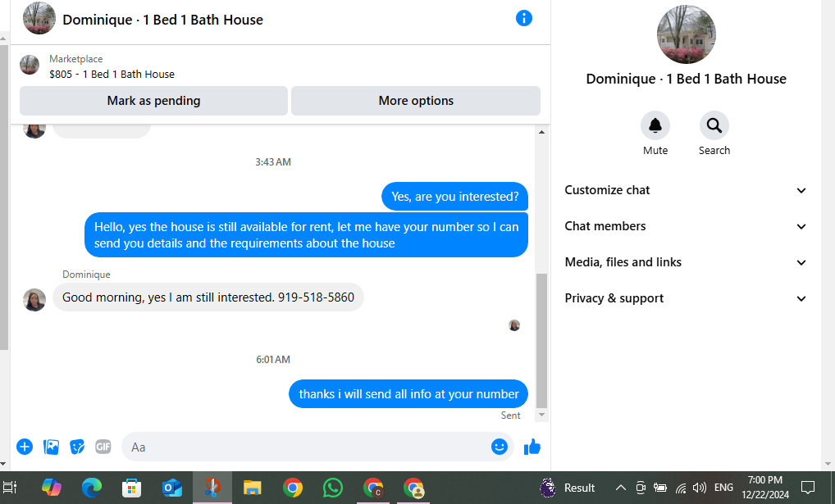Screen dimensions: 835x504
Task: Send a thumbs-up like
Action: click(532, 447)
